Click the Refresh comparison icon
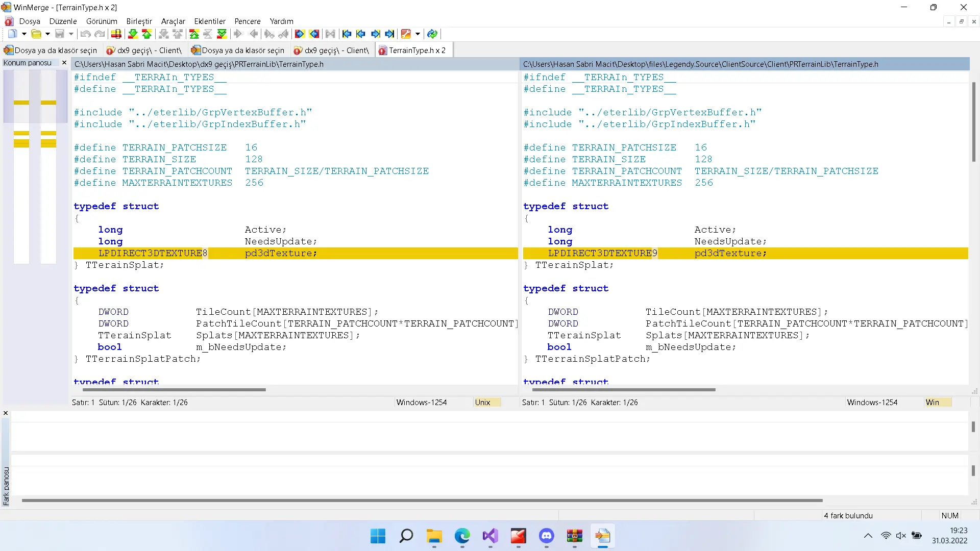980x551 pixels. tap(432, 34)
